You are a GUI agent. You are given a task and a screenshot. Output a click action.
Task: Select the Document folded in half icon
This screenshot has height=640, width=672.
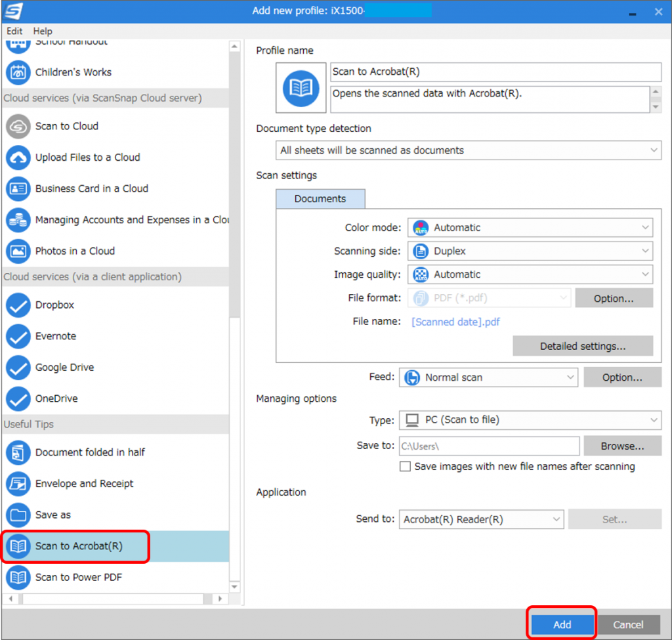(18, 452)
